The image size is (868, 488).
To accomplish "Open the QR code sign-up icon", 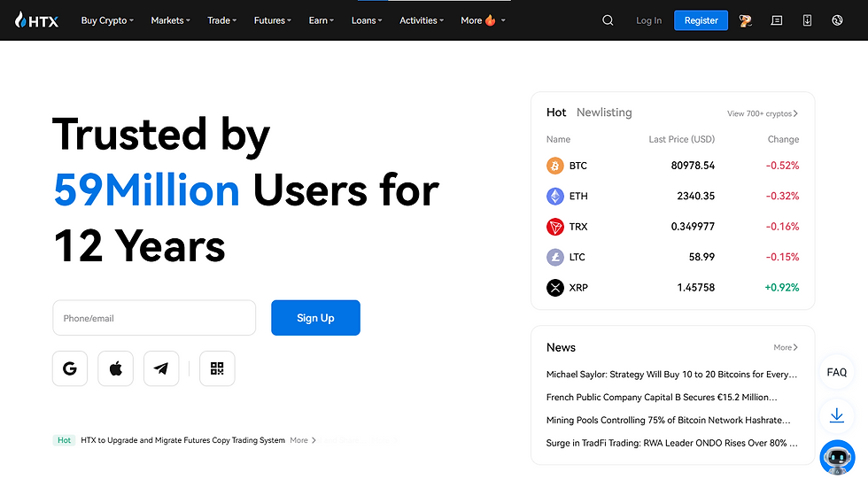I will [x=217, y=368].
